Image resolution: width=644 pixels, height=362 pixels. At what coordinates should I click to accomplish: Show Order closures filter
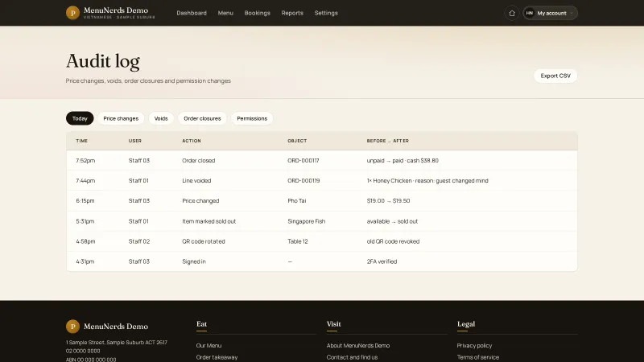202,118
